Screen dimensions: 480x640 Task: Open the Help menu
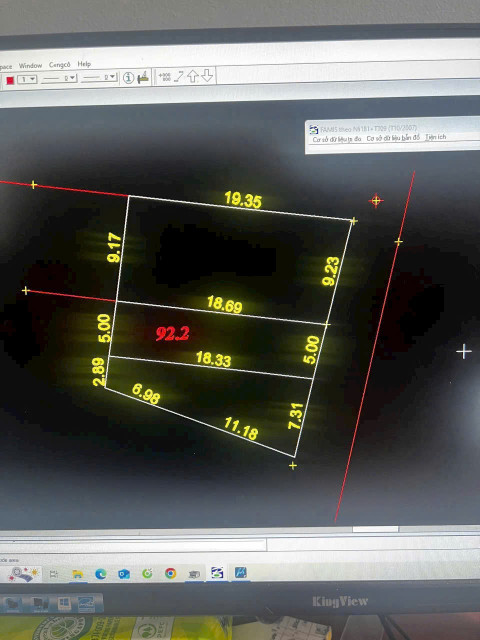tap(84, 64)
